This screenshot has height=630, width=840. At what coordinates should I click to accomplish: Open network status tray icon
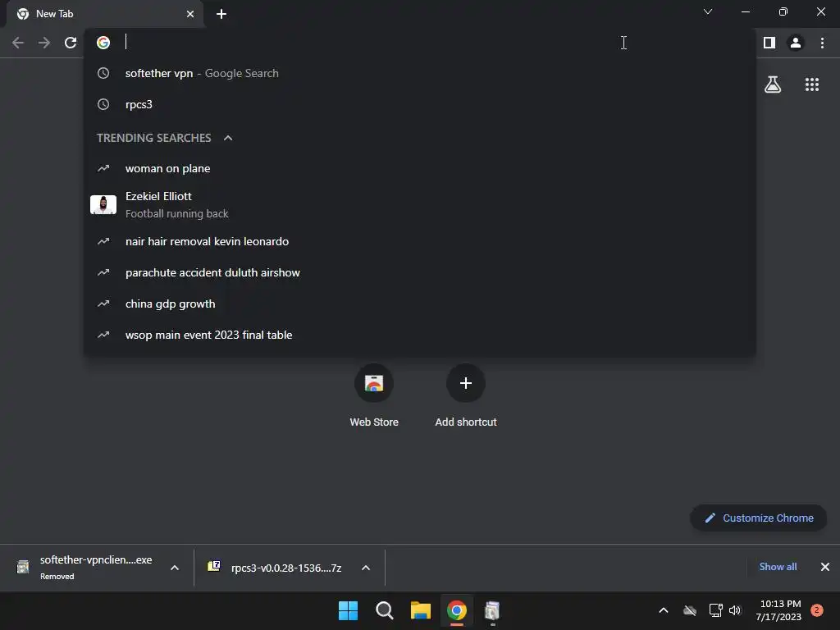pos(715,610)
